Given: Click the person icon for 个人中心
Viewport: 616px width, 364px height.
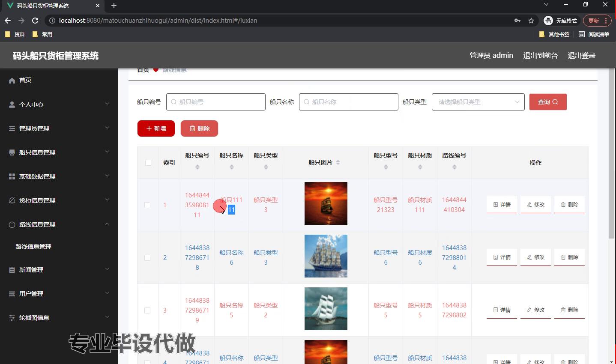Looking at the screenshot, I should point(12,104).
